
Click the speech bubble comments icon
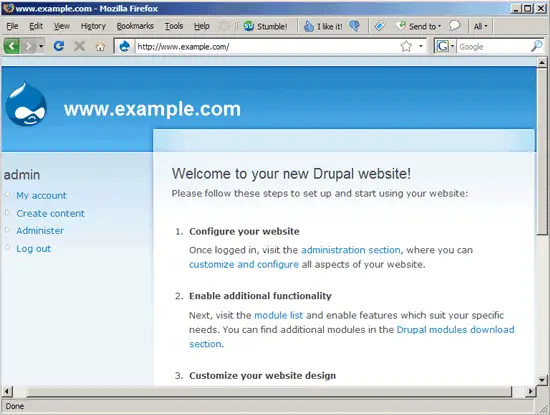[x=454, y=26]
